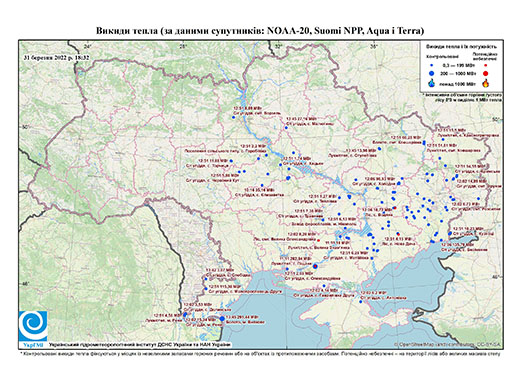
Task: Click the footnote about controlled heat emissions
Action: 260,353
